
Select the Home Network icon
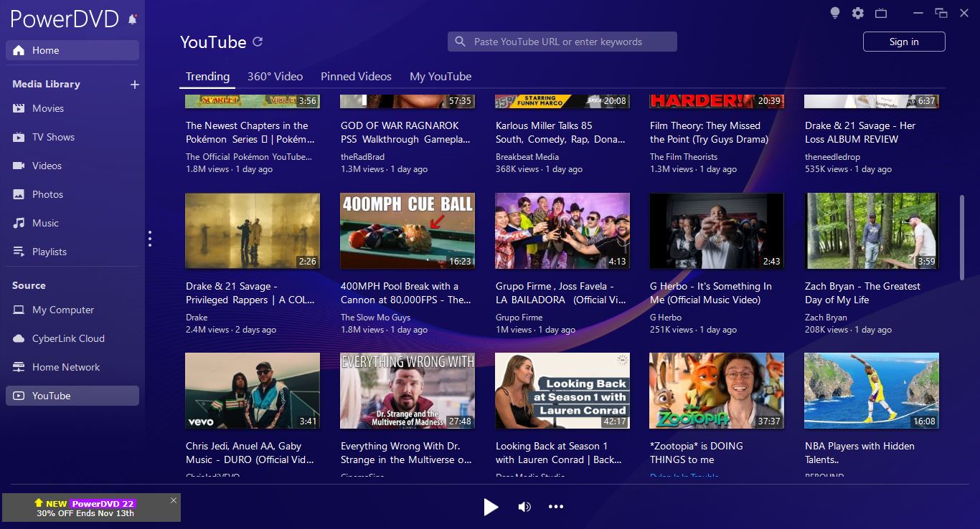19,367
